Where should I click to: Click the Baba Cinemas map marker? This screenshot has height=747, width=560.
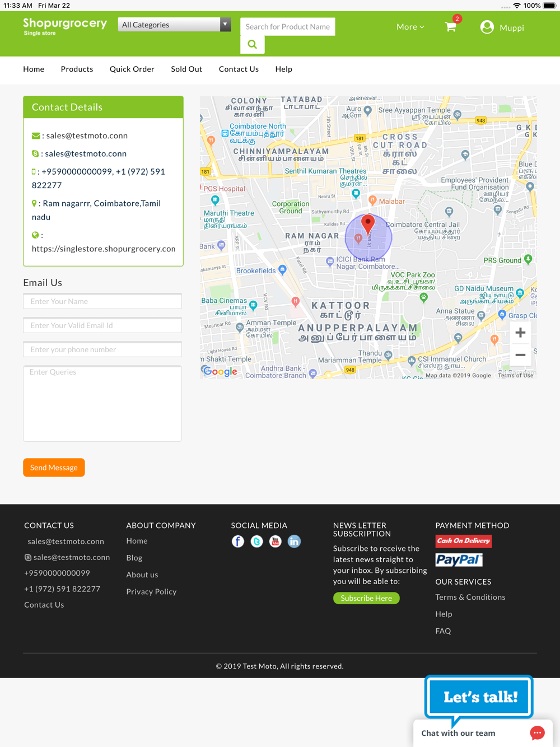point(254,305)
